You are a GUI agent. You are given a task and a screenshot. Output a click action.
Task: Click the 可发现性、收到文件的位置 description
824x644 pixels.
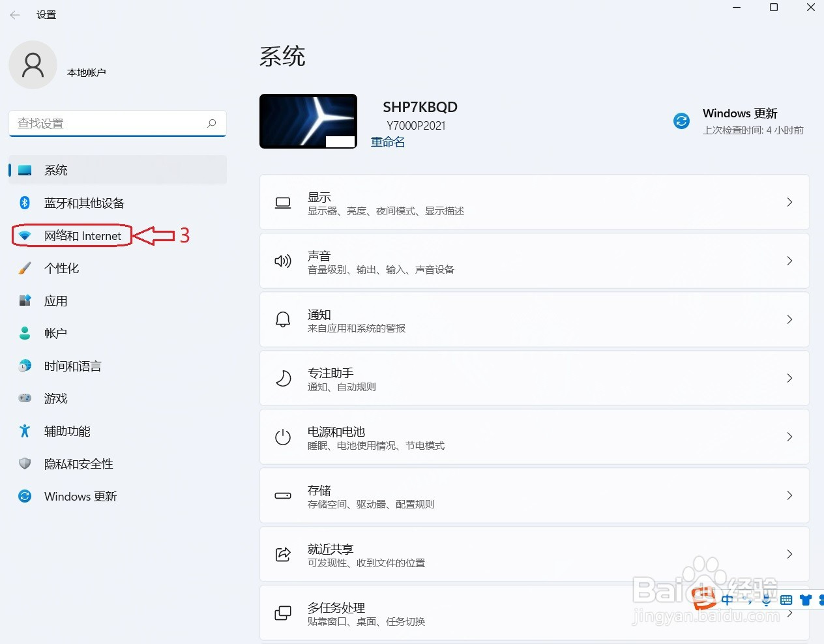(366, 563)
